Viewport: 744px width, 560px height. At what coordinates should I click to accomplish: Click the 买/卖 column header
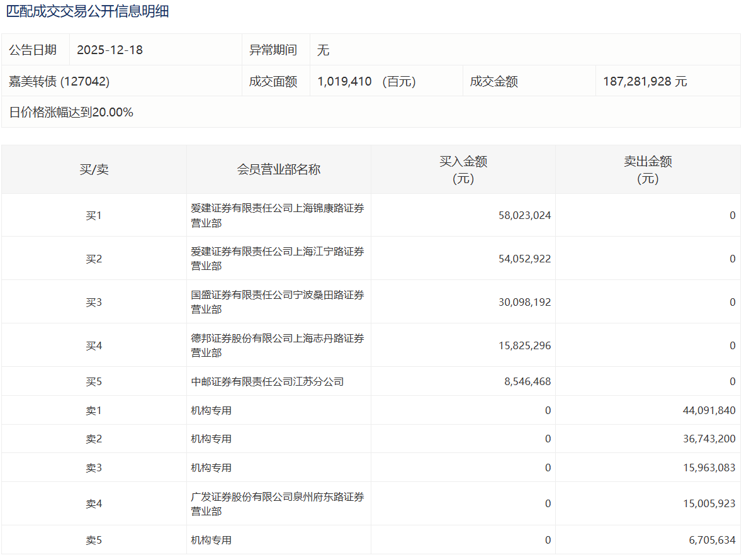pos(94,170)
